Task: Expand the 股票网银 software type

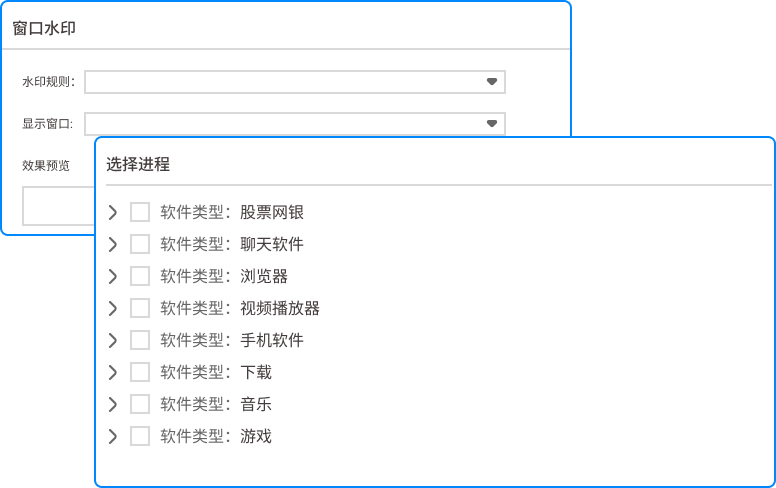Action: pyautogui.click(x=113, y=212)
